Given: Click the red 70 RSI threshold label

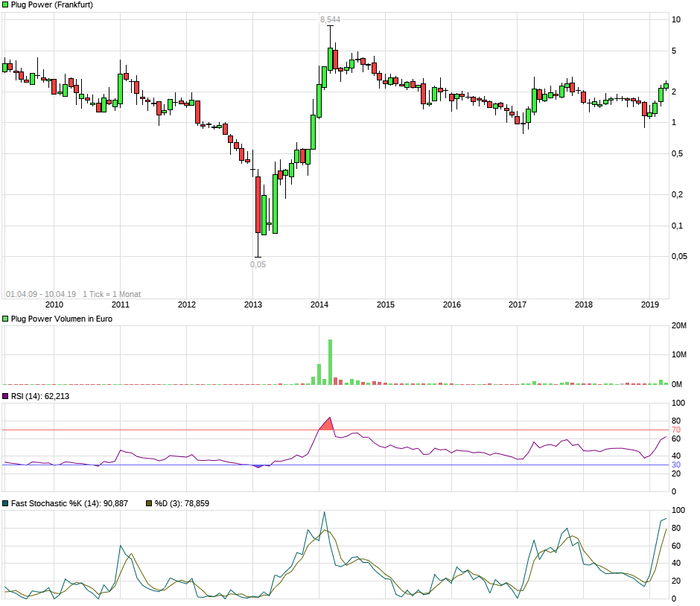Looking at the screenshot, I should 676,430.
